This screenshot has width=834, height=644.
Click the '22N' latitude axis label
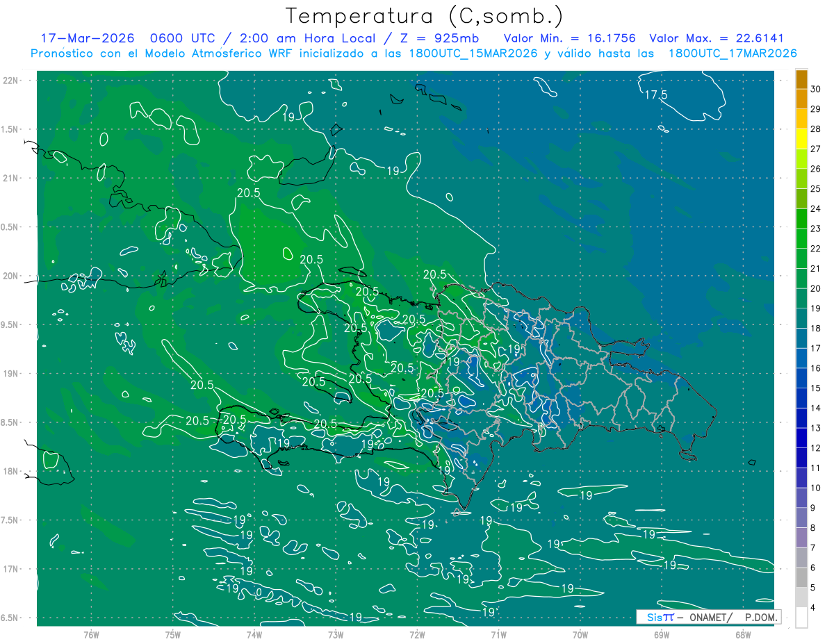point(11,80)
